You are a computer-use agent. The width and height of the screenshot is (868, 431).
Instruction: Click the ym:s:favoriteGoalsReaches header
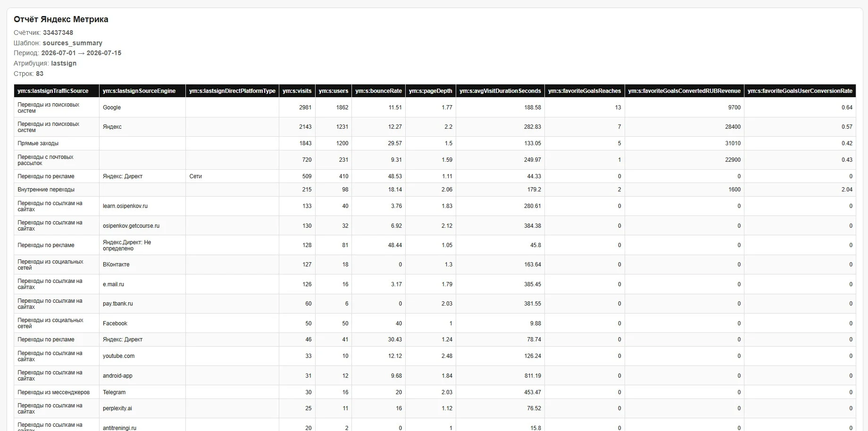coord(584,91)
